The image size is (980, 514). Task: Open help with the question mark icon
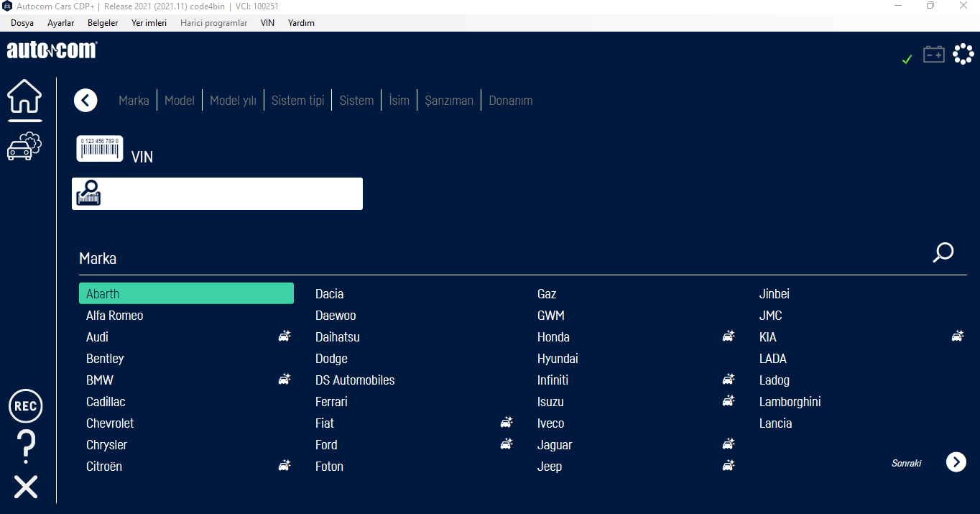(x=26, y=446)
